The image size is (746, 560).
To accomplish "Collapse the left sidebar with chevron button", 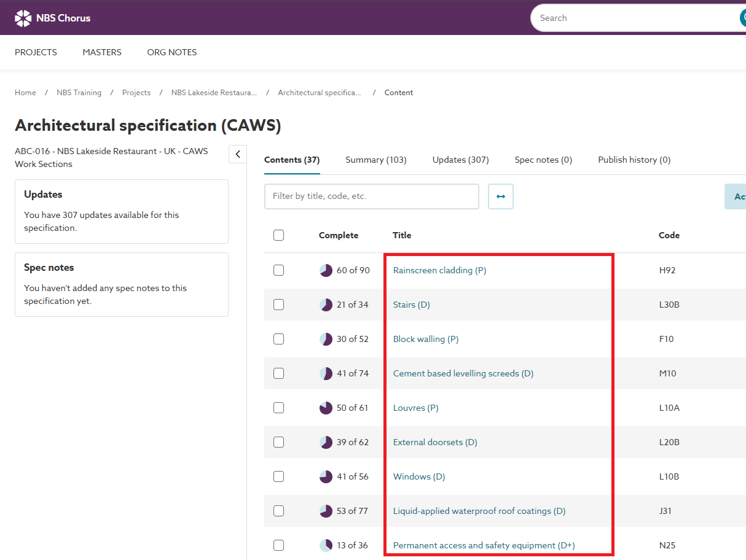I will tap(238, 154).
